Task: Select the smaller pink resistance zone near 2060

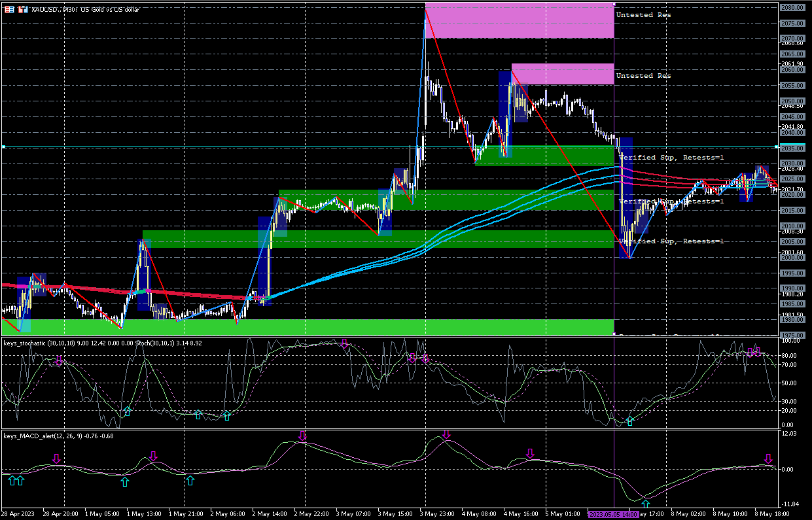Action: point(563,74)
